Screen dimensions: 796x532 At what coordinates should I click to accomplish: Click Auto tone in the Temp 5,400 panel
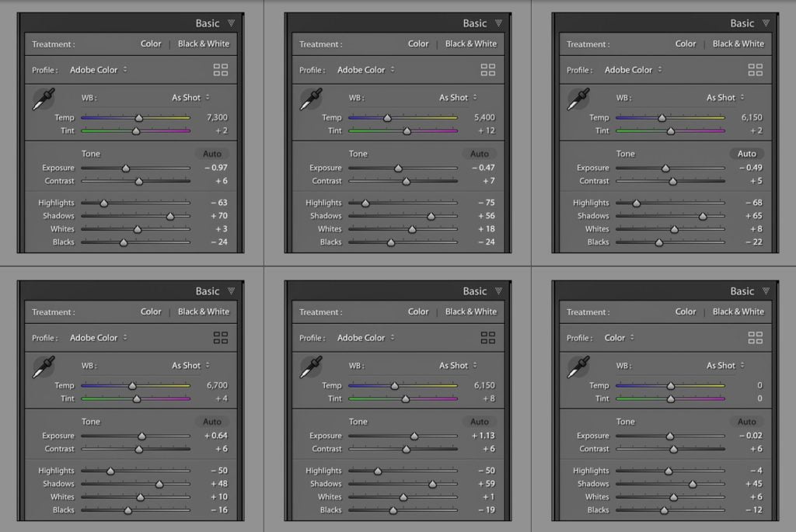pos(479,154)
